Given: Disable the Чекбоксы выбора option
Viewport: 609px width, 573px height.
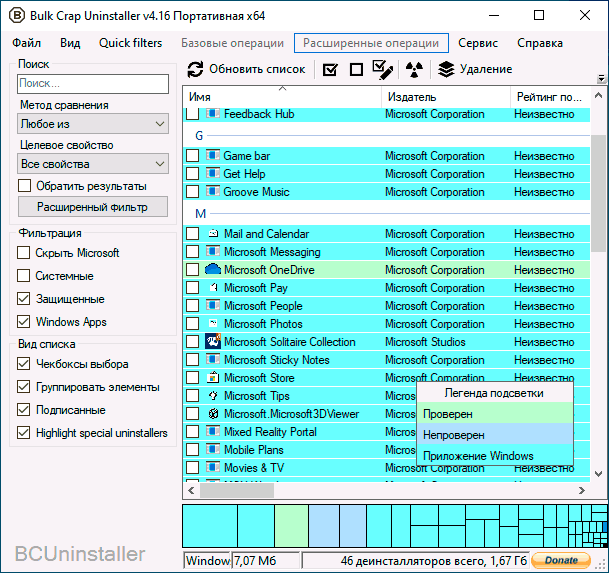Looking at the screenshot, I should 24,364.
